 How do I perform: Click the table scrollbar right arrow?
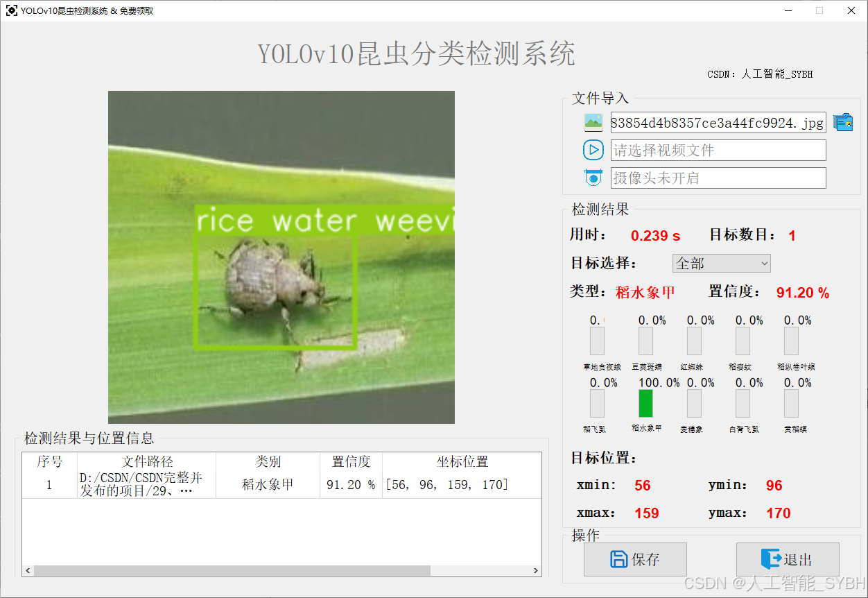(536, 571)
